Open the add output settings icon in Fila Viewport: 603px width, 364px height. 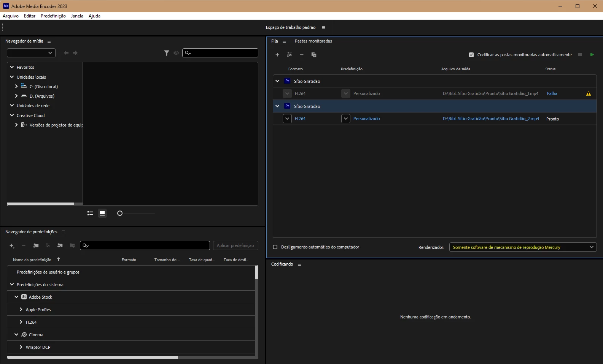290,55
